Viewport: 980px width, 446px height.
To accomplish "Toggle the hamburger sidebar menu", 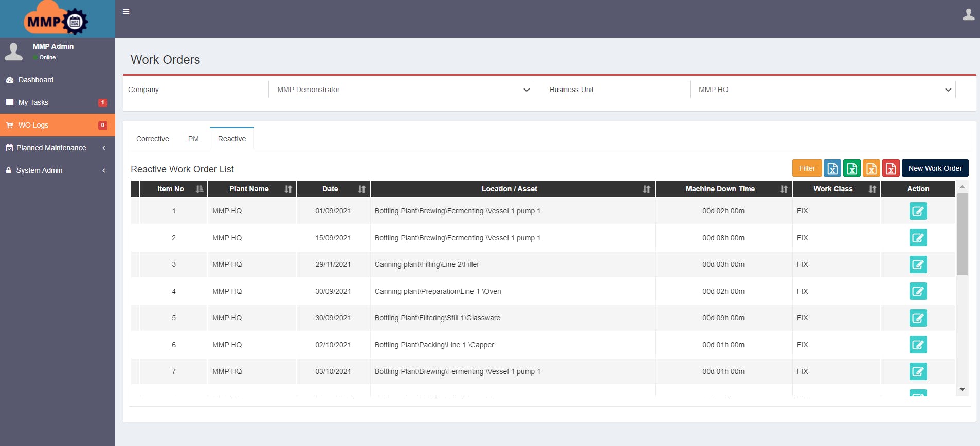I will pos(126,12).
